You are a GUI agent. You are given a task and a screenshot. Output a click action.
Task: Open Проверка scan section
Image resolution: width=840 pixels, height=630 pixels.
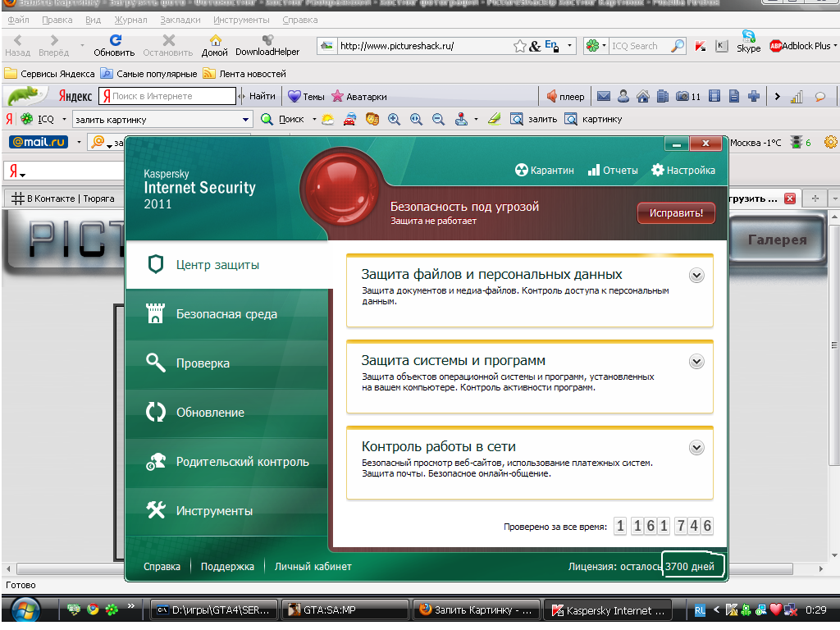click(227, 363)
